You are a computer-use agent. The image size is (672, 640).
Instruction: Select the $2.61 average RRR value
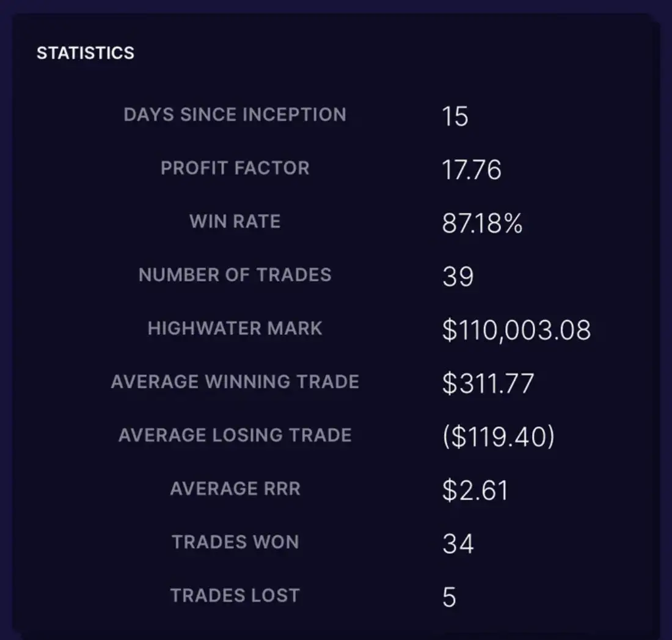[x=475, y=491]
